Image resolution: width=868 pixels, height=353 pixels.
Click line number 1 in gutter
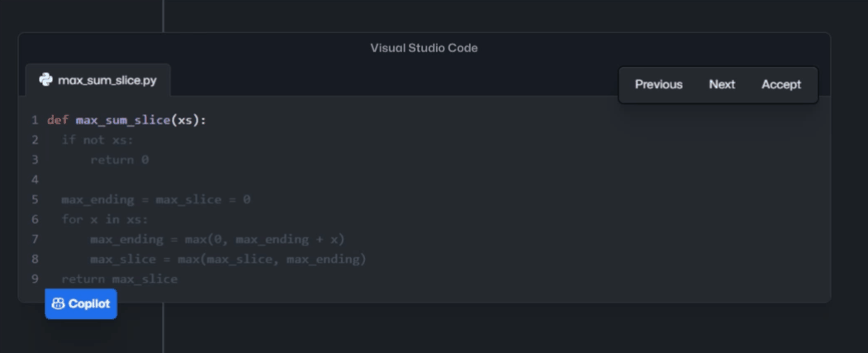[35, 120]
